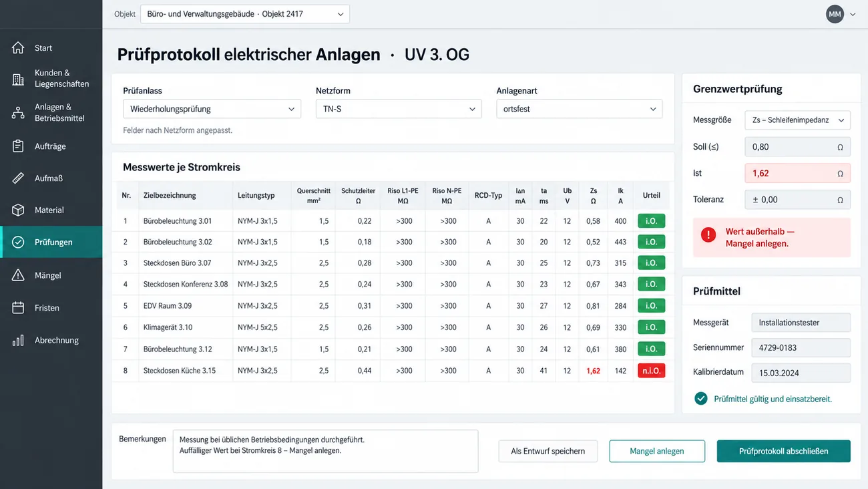Expand the user menu chevron
Viewport: 868px width, 489px height.
853,14
